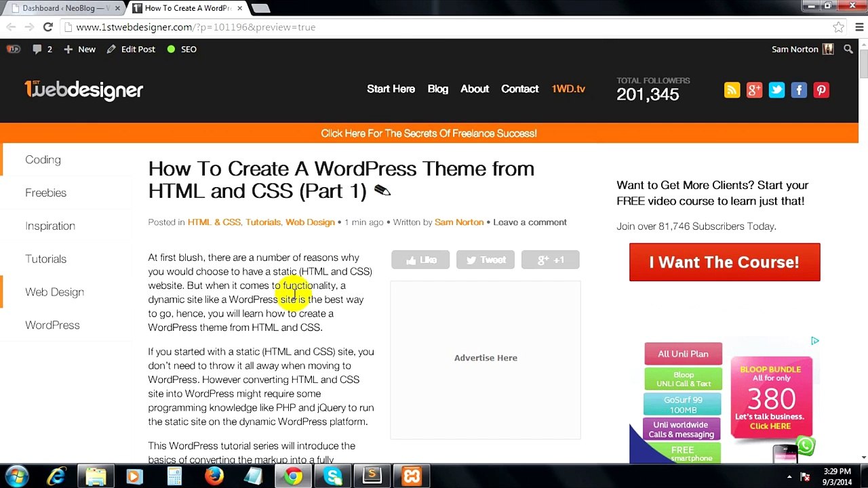868x488 pixels.
Task: Launch Internet Explorer from taskbar
Action: pos(56,476)
